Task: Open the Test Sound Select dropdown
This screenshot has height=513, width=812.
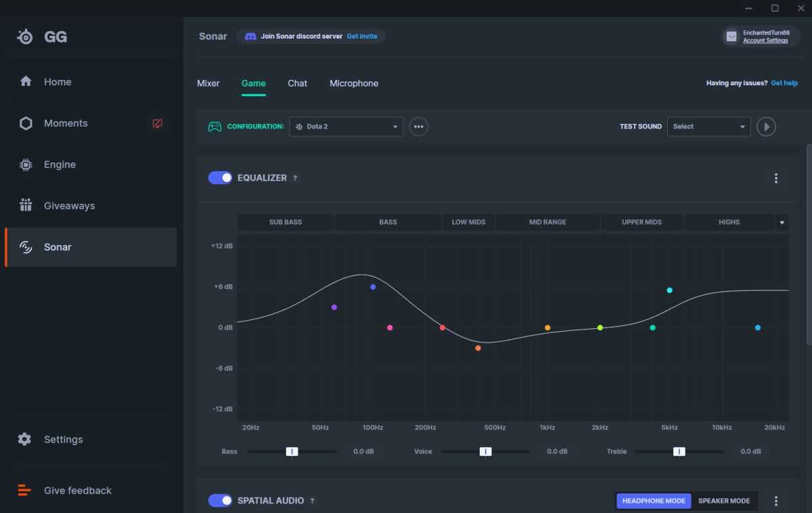Action: (708, 127)
